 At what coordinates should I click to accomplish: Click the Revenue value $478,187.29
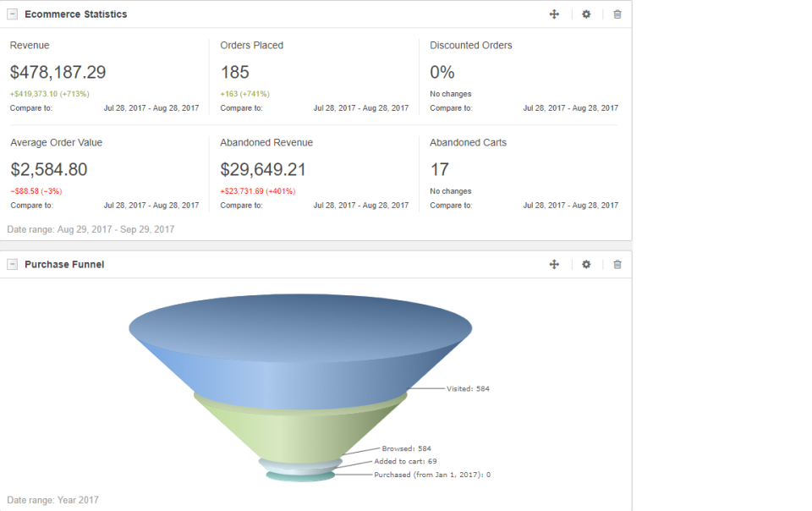click(x=58, y=72)
